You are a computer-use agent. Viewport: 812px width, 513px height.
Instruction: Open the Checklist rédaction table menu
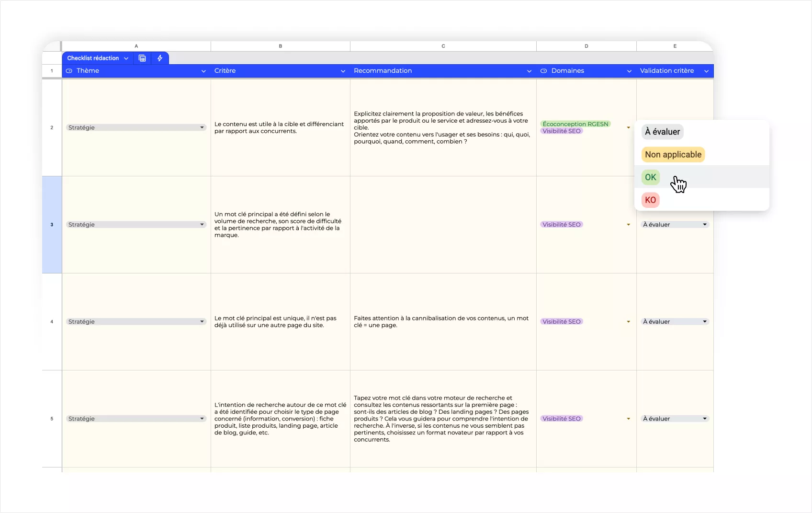[126, 58]
